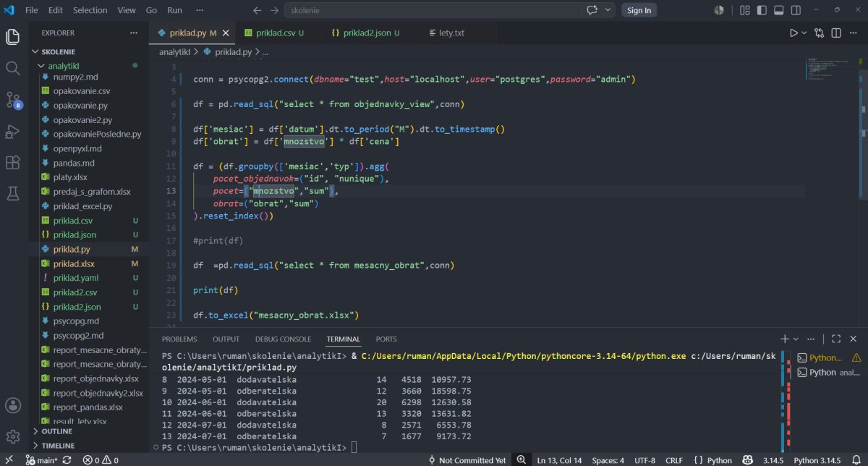Screen dimensions: 868x466
Task: Open errors and warnings count in status bar
Action: [x=101, y=459]
